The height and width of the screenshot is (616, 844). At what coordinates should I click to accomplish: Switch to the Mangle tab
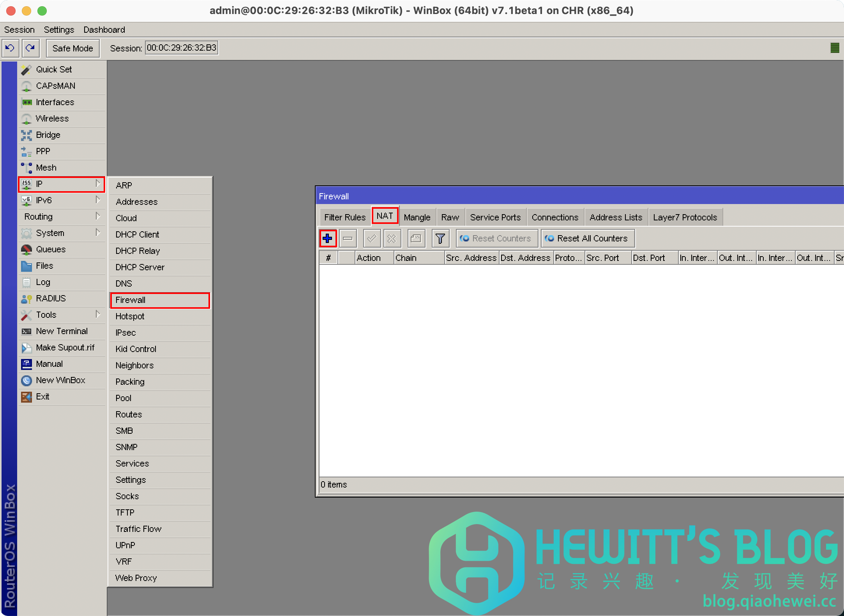[417, 217]
